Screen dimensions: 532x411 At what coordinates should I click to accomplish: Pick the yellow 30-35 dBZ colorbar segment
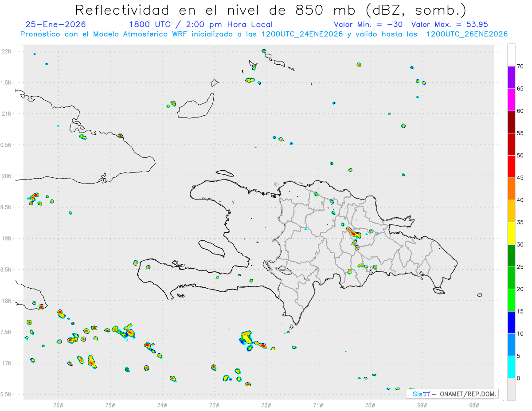coord(511,233)
